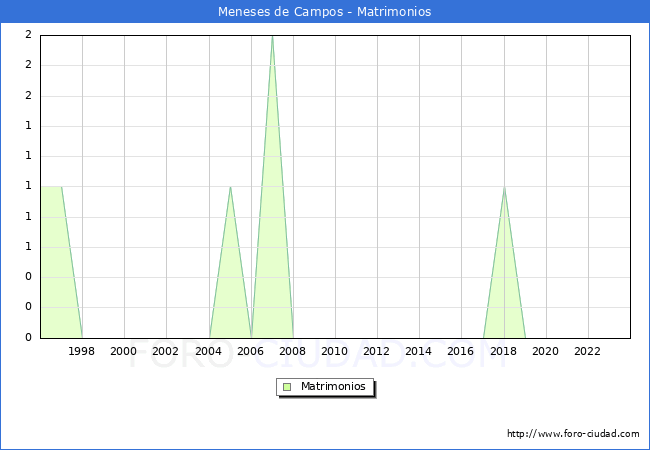Click the chart title Meneses de Campos - Matrimonios

click(x=325, y=11)
